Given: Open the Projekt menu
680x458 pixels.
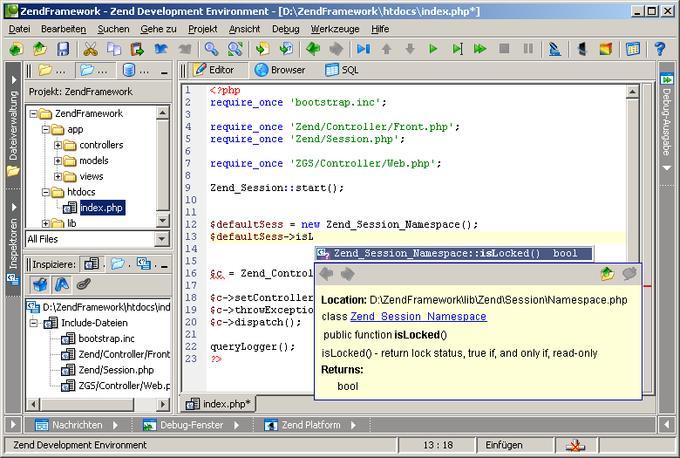Looking at the screenshot, I should [x=203, y=29].
